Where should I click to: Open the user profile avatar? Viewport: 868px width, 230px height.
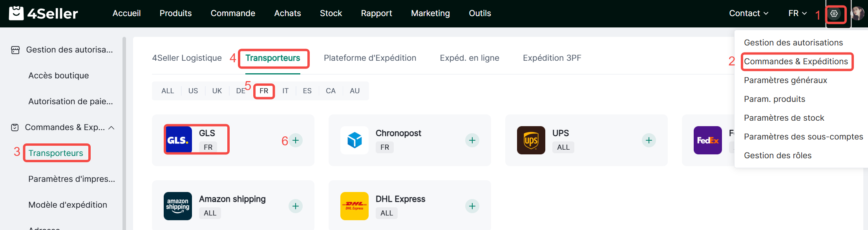[x=857, y=14]
